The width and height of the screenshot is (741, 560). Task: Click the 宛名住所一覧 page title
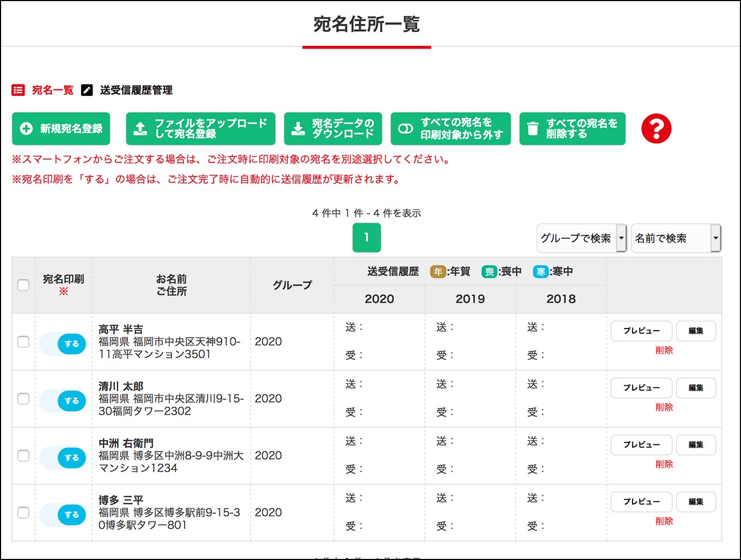pos(367,25)
